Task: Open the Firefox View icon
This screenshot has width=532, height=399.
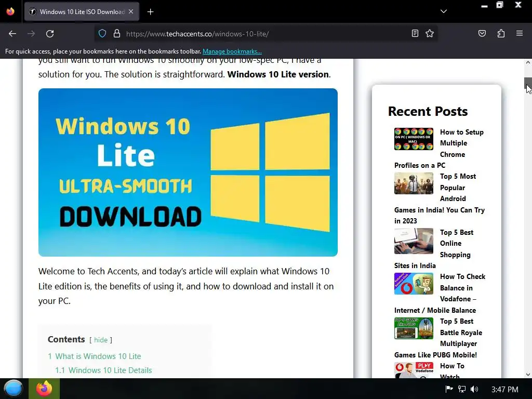Action: coord(10,11)
